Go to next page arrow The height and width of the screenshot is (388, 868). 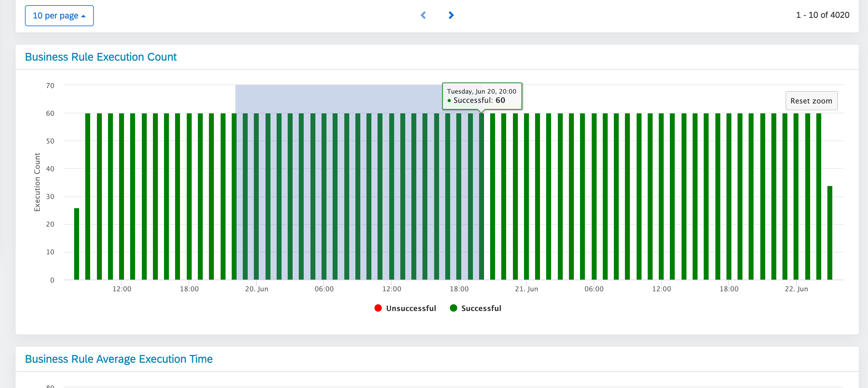click(451, 15)
